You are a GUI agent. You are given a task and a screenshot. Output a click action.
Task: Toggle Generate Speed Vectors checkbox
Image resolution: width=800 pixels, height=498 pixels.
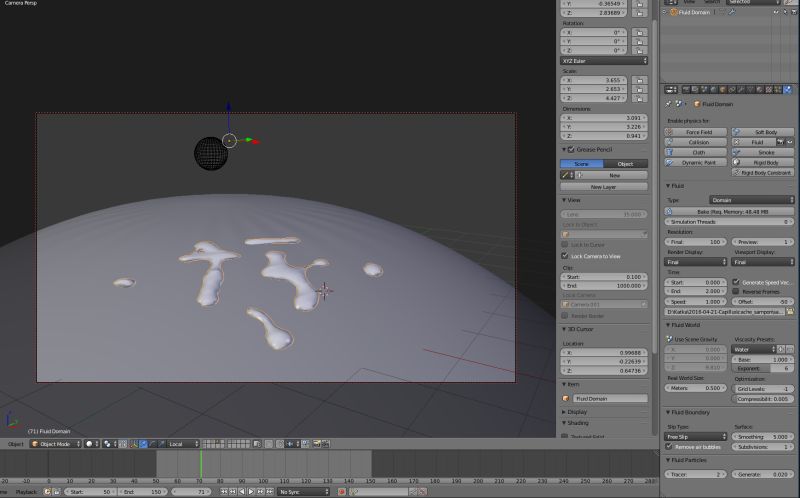pyautogui.click(x=736, y=282)
